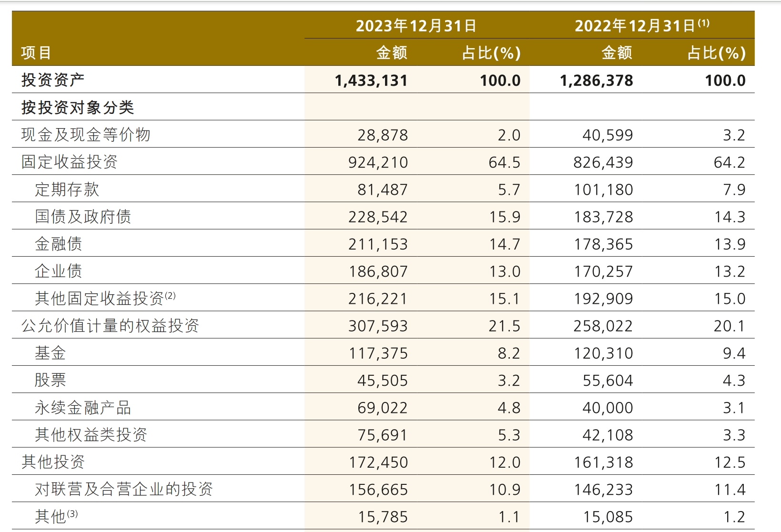Click the 2022年12月31日 column header

click(635, 26)
